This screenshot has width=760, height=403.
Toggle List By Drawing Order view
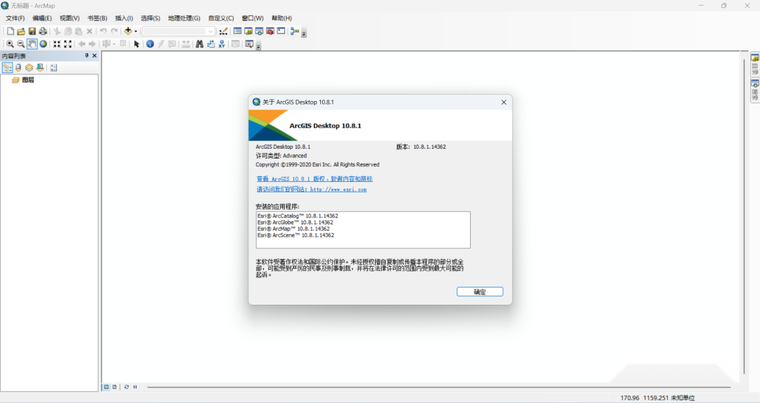click(x=7, y=67)
